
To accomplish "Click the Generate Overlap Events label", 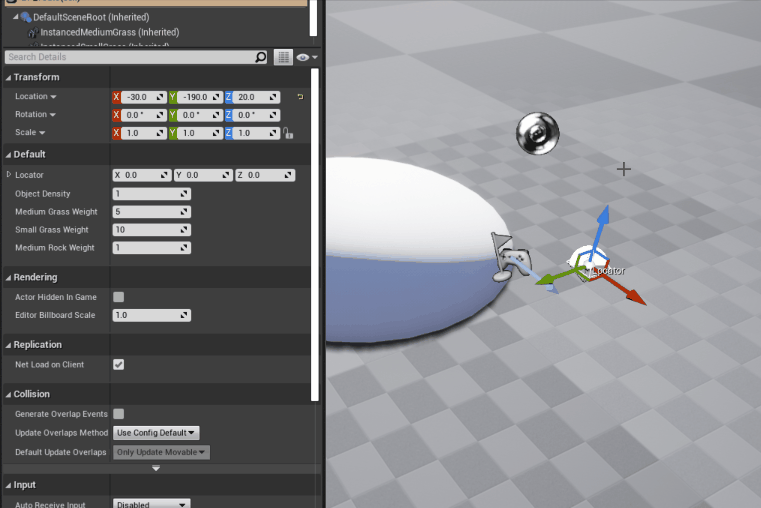I will click(x=61, y=414).
